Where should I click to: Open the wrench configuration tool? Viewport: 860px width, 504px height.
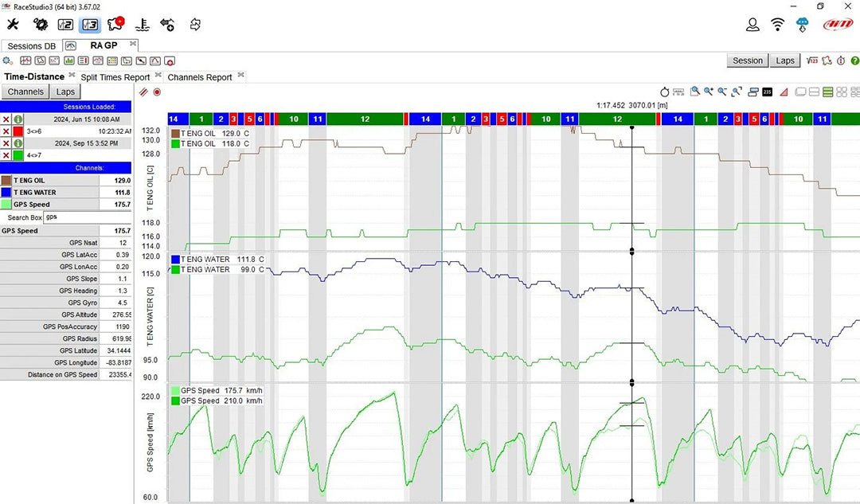click(x=13, y=24)
